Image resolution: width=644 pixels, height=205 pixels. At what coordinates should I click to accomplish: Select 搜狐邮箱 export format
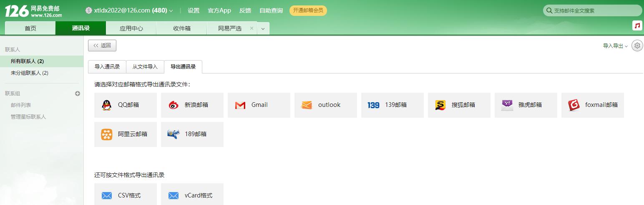(459, 105)
